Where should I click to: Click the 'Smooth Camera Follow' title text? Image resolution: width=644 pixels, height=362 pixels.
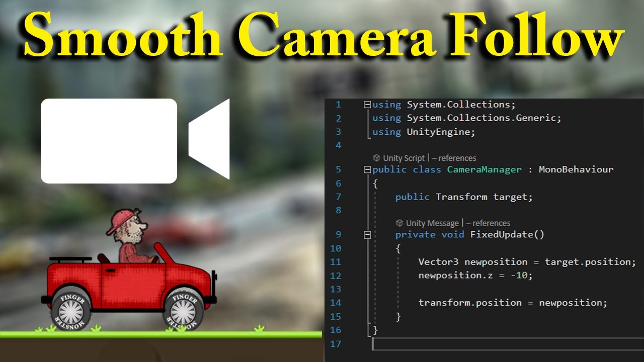click(x=324, y=36)
